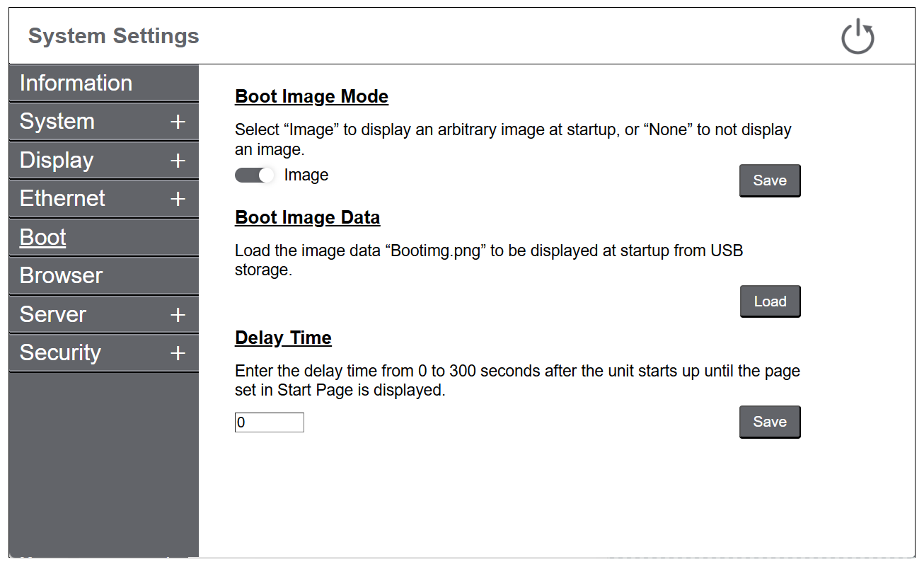Select the Security menu label
The width and height of the screenshot is (924, 564).
(x=60, y=353)
